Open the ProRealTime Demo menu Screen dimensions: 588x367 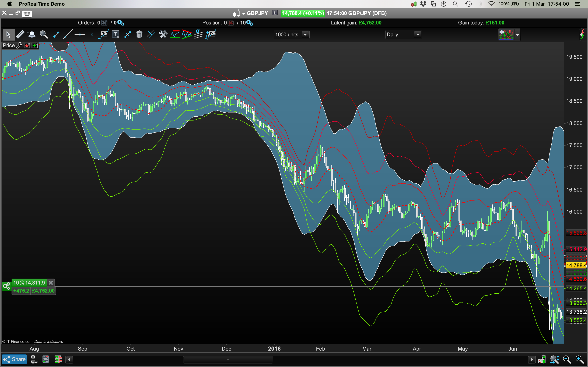(41, 4)
